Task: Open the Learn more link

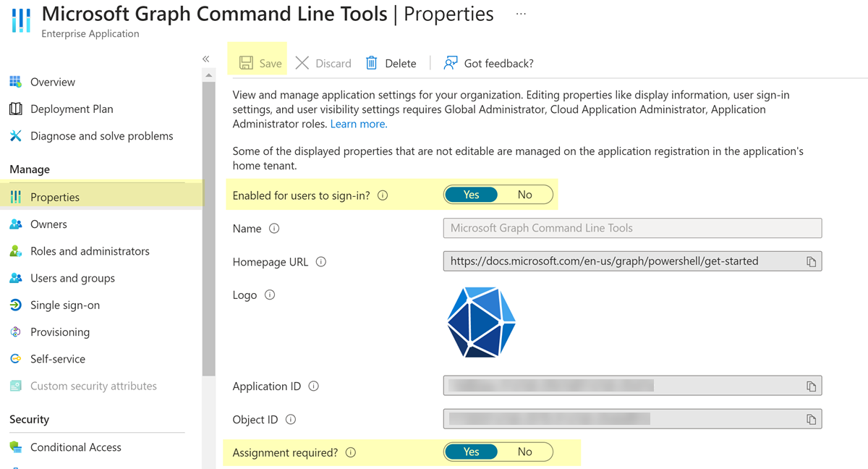Action: (359, 124)
